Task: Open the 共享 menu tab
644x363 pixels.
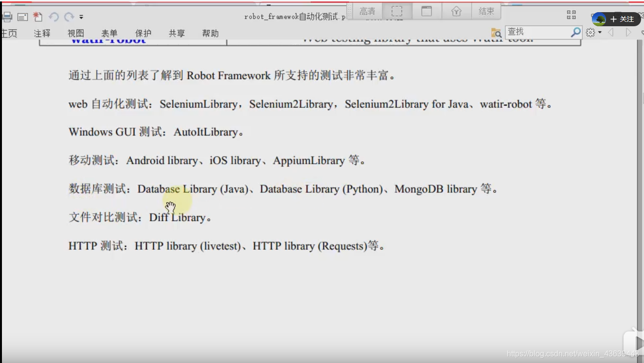Action: [x=177, y=33]
